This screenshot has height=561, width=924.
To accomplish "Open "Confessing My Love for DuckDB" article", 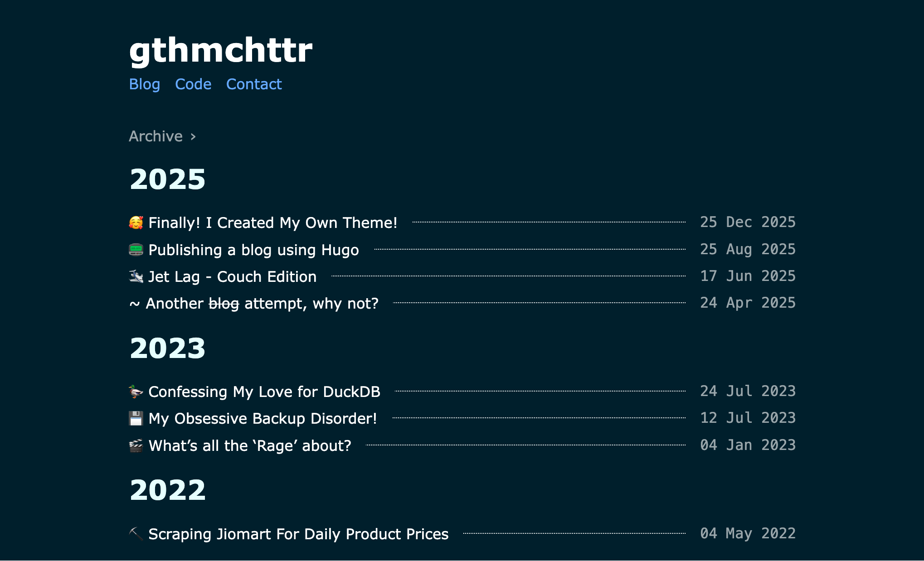I will 264,392.
